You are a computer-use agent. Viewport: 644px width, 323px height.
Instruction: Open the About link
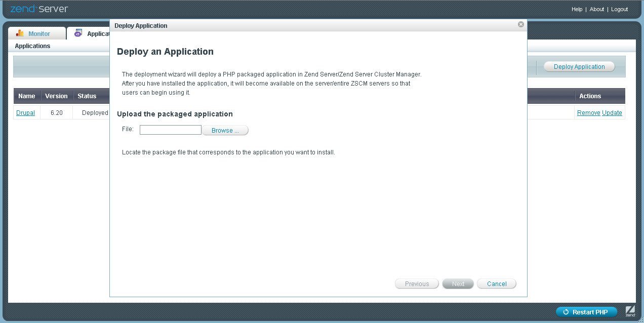[x=597, y=9]
